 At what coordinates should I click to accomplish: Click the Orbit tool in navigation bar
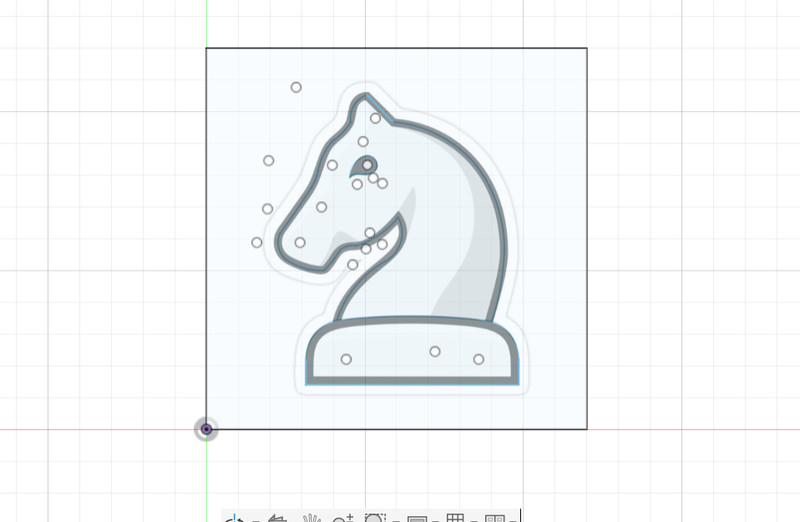point(234,518)
